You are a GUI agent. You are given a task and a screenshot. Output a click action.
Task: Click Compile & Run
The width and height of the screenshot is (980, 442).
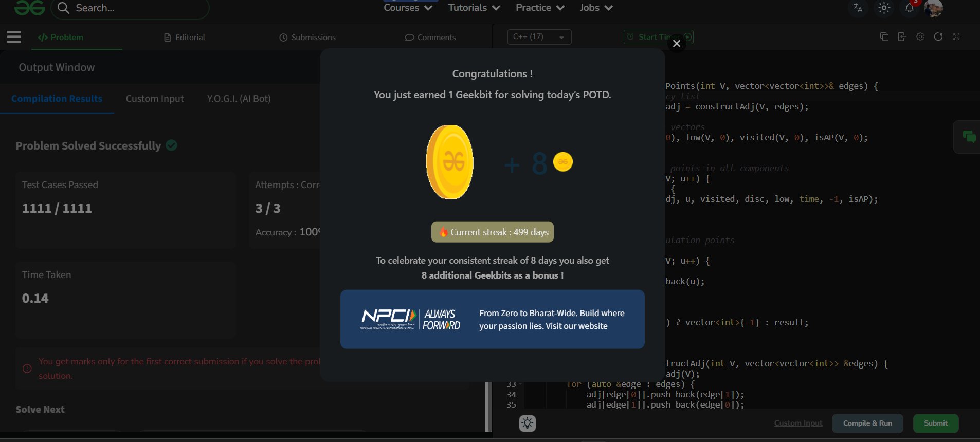point(867,423)
